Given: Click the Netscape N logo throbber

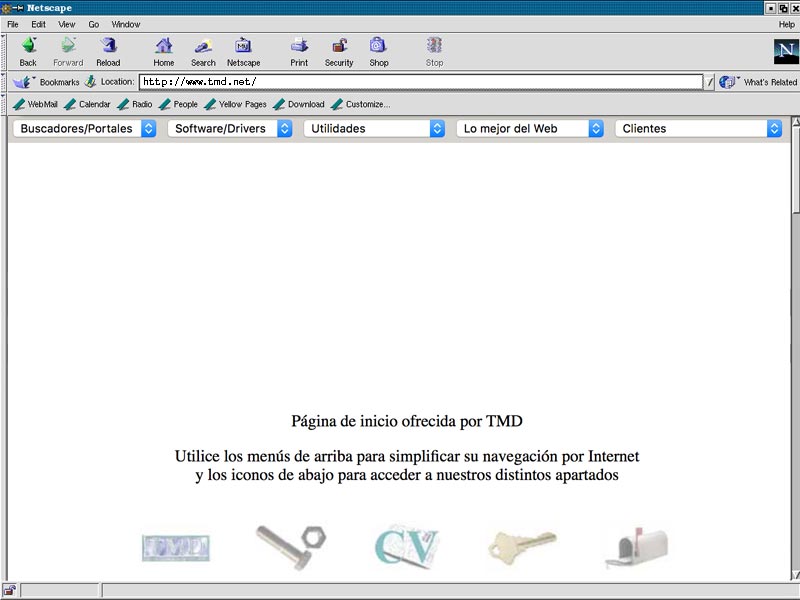Looking at the screenshot, I should tap(786, 52).
